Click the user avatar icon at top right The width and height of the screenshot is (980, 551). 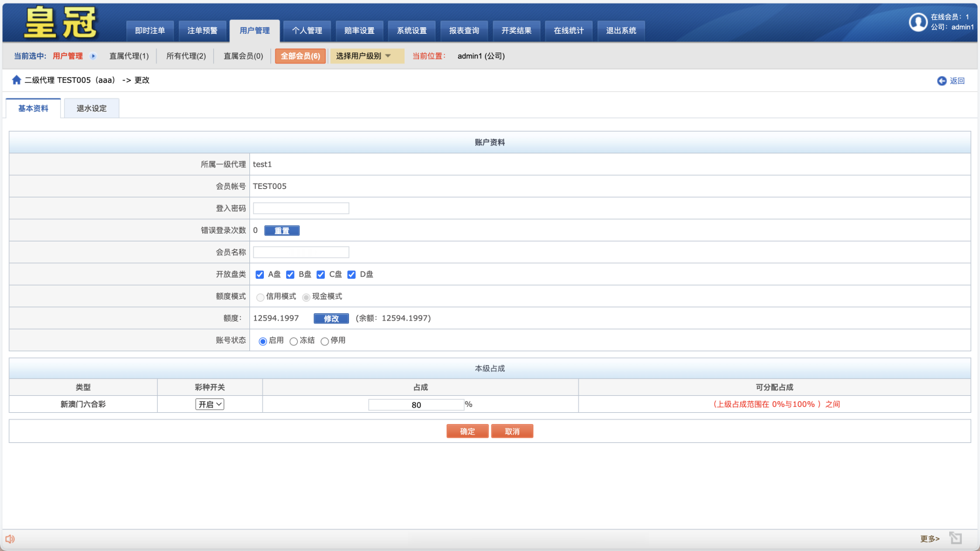click(x=918, y=22)
